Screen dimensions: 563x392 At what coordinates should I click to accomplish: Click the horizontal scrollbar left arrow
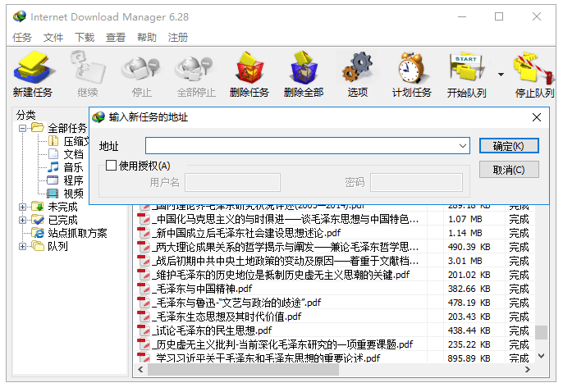click(140, 369)
